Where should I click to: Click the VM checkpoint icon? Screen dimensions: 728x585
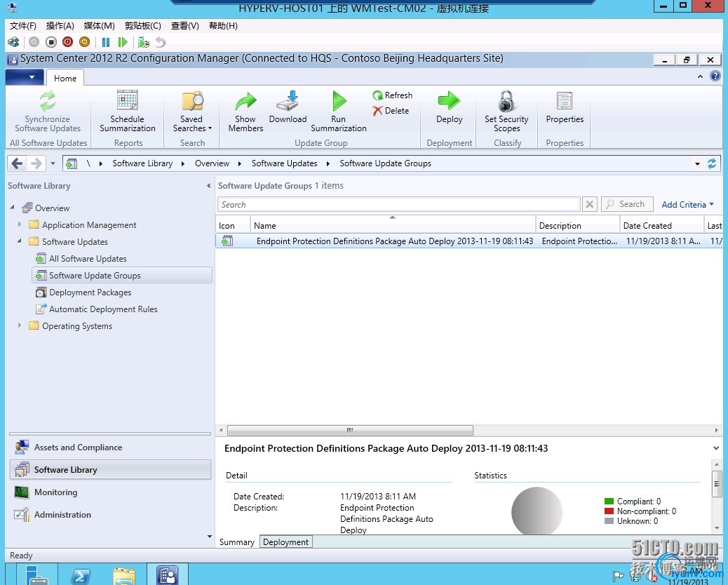pyautogui.click(x=144, y=42)
